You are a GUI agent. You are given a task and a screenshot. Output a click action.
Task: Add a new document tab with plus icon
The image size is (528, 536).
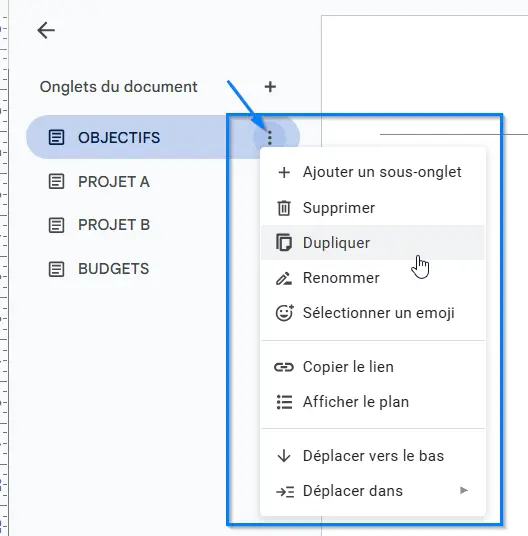point(270,87)
